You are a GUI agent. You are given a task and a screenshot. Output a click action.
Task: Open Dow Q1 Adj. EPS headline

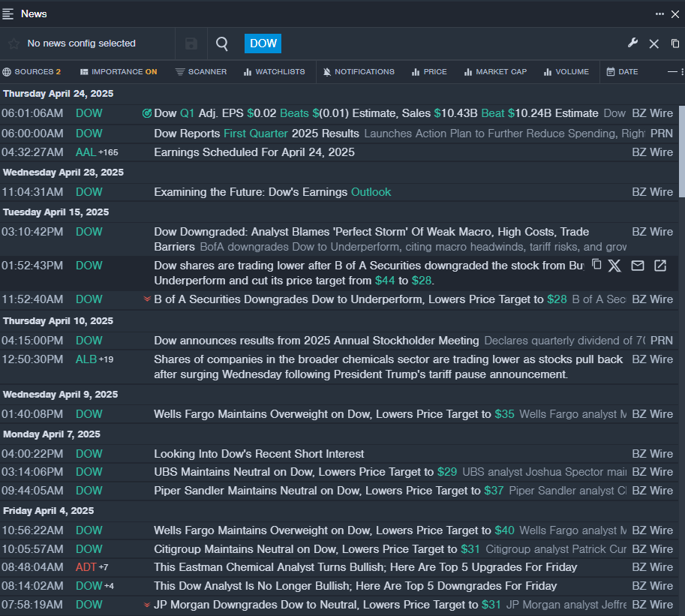pyautogui.click(x=376, y=113)
